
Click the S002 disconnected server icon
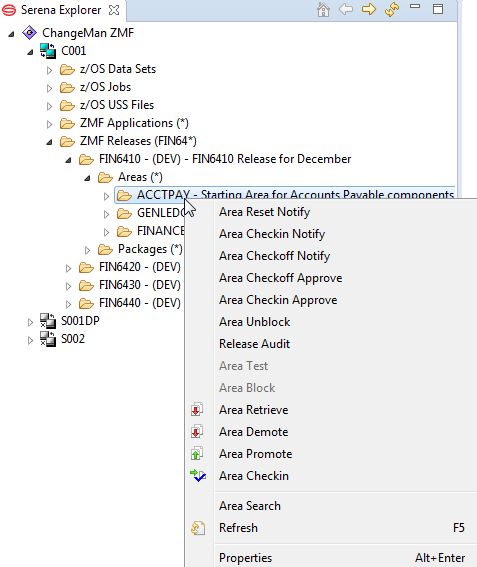pyautogui.click(x=48, y=339)
